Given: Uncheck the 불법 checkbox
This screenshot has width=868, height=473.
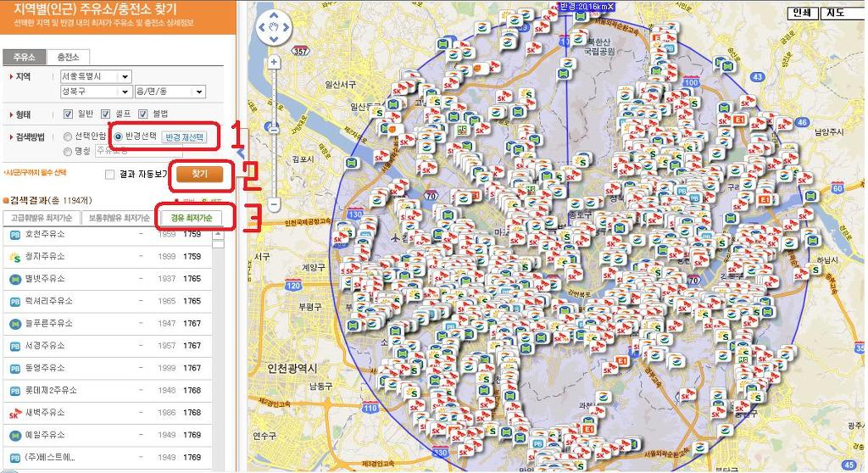Looking at the screenshot, I should (142, 114).
